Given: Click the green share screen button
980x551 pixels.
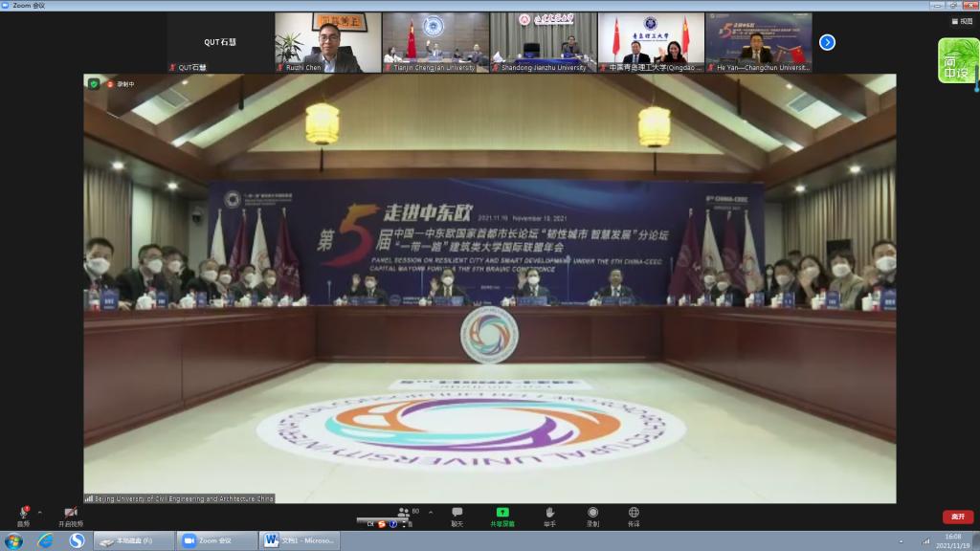Looking at the screenshot, I should (x=502, y=515).
